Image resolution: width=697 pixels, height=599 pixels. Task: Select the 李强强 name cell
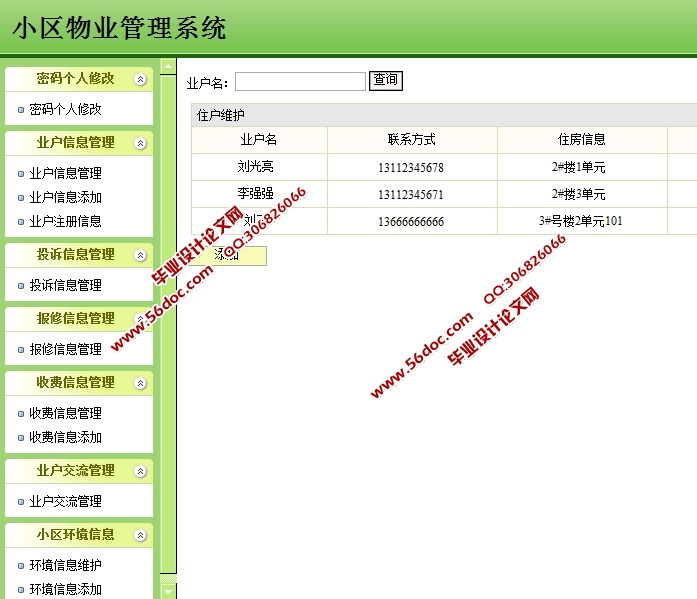point(259,194)
